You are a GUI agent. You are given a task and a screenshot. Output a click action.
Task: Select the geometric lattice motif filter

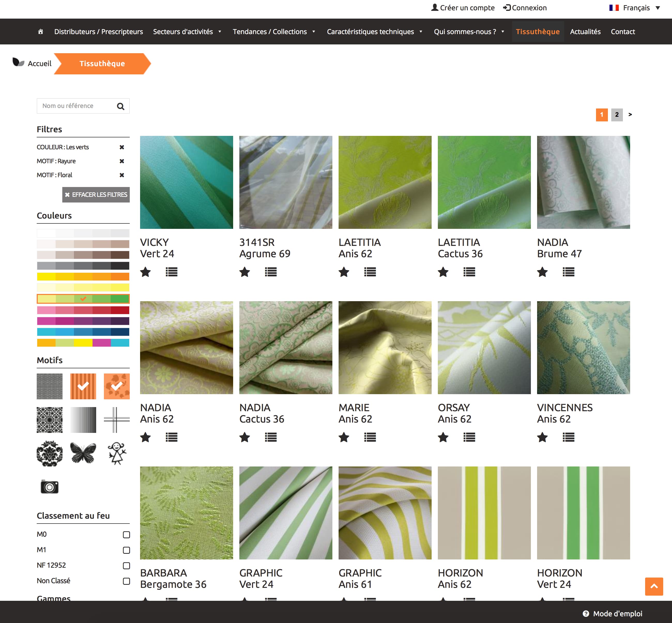pyautogui.click(x=50, y=420)
